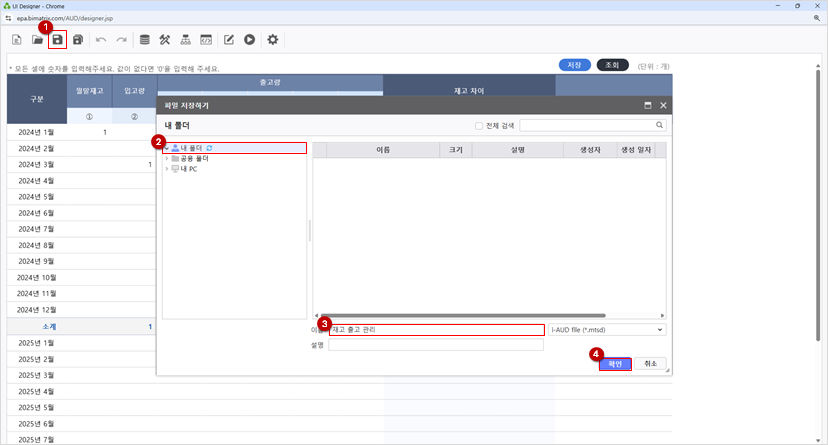The width and height of the screenshot is (828, 445).
Task: Click the Open folder toolbar icon
Action: click(38, 40)
